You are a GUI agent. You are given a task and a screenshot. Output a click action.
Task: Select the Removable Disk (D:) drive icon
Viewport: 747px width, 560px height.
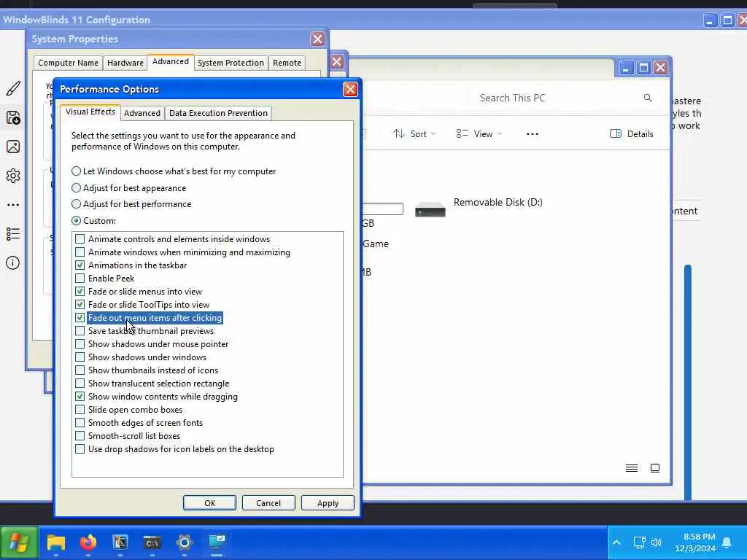tap(430, 209)
